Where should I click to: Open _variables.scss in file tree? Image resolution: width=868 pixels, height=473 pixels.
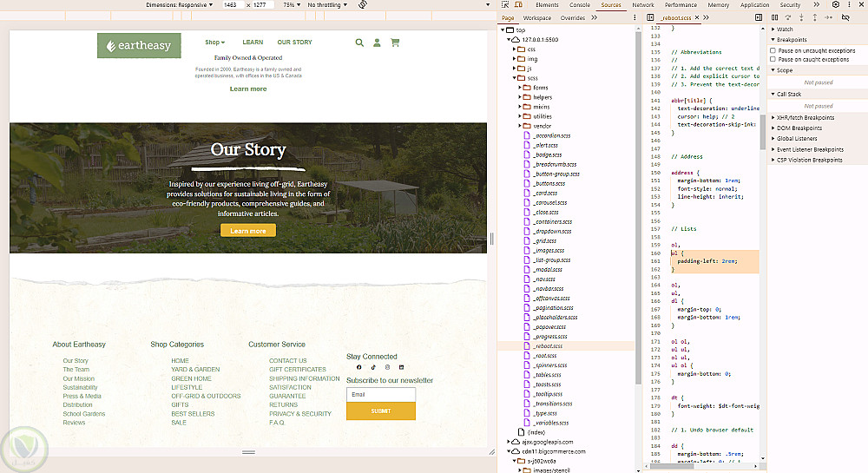click(551, 423)
